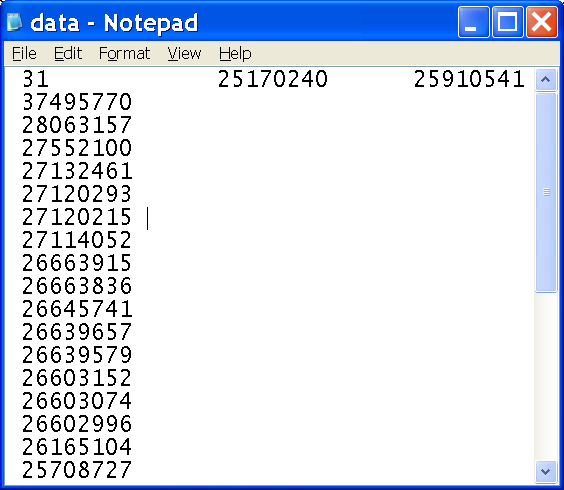Maximize the Notepad window
The width and height of the screenshot is (564, 490).
(x=508, y=22)
